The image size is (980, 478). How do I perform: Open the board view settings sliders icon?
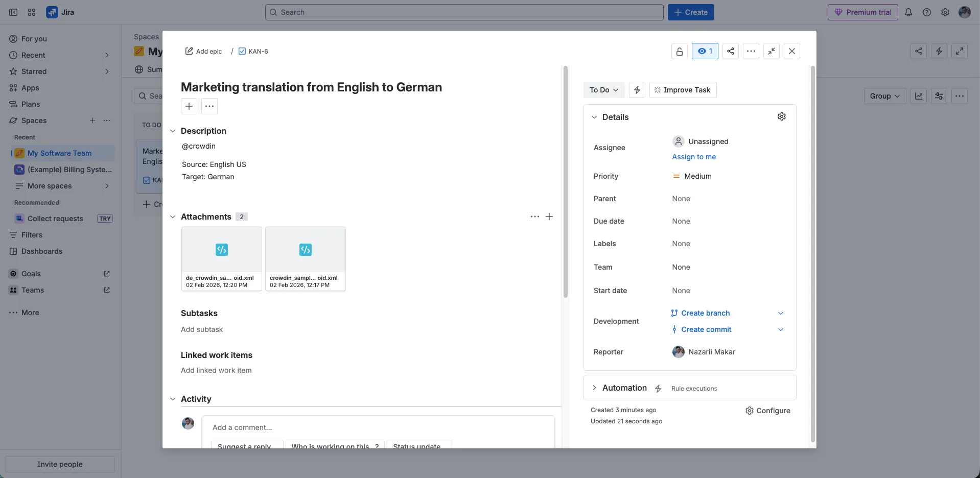pos(940,95)
